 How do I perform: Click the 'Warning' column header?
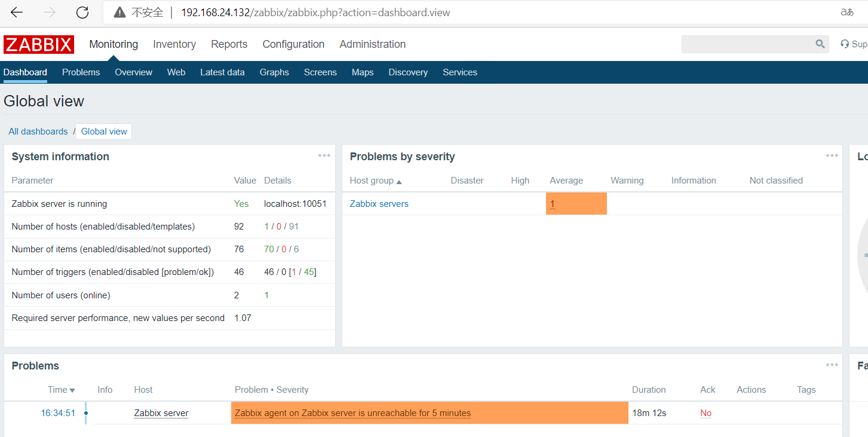pos(627,181)
